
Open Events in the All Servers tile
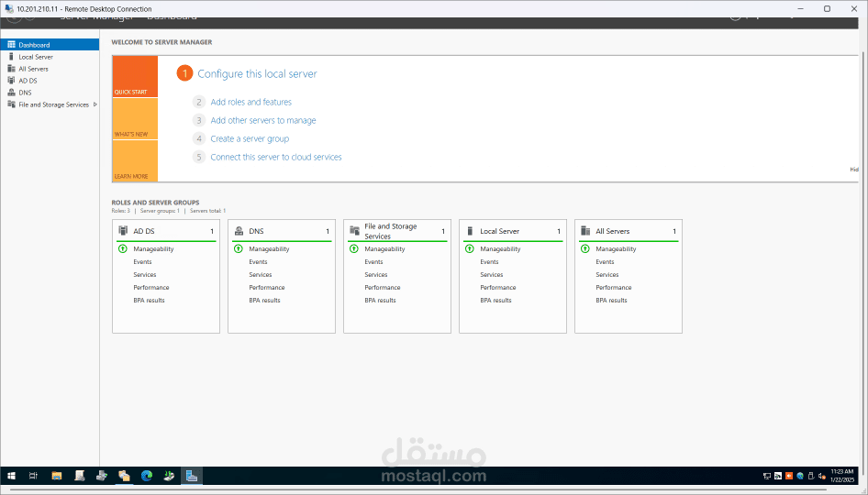[x=605, y=262]
